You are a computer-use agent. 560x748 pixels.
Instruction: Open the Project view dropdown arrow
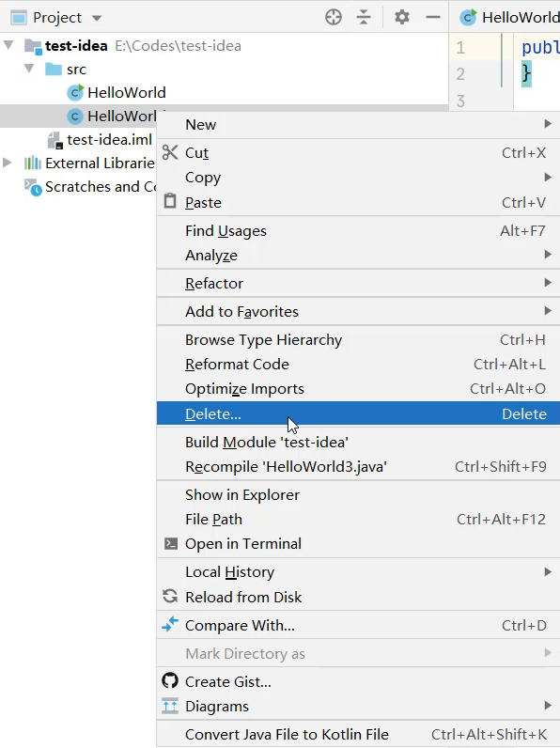coord(97,19)
